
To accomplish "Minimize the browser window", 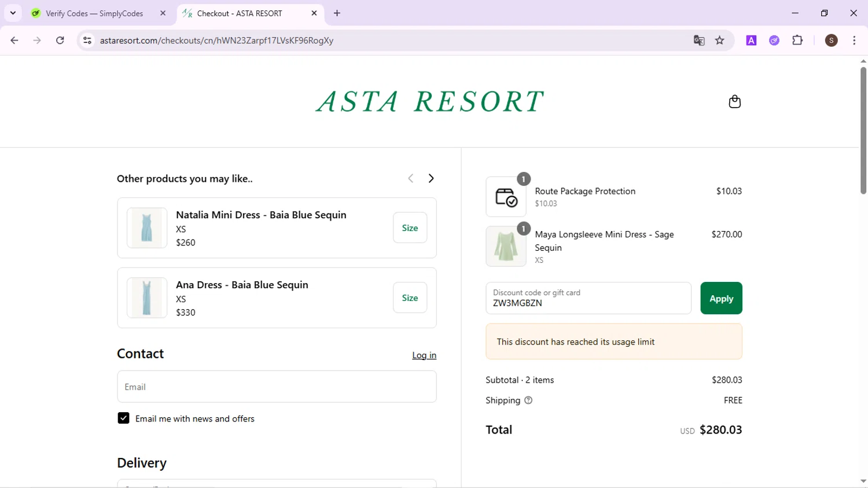I will 795,13.
